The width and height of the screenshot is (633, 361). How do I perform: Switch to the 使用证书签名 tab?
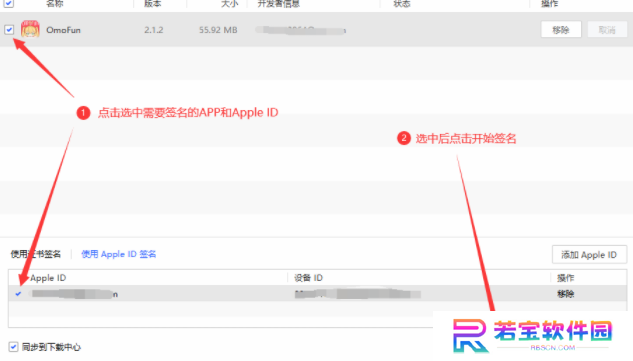click(36, 254)
